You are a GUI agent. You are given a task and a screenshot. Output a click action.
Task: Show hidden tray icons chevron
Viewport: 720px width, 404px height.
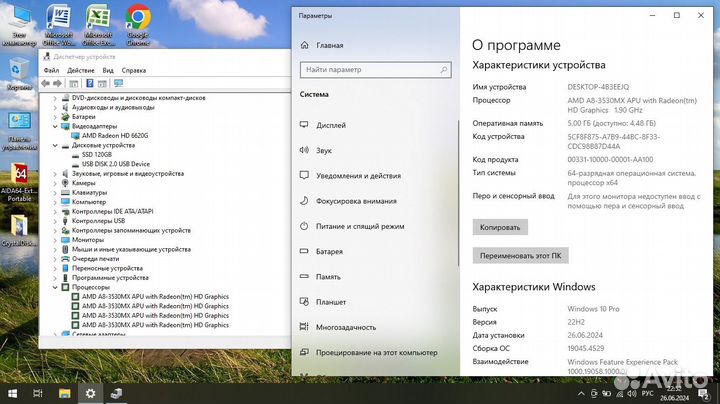coord(581,393)
